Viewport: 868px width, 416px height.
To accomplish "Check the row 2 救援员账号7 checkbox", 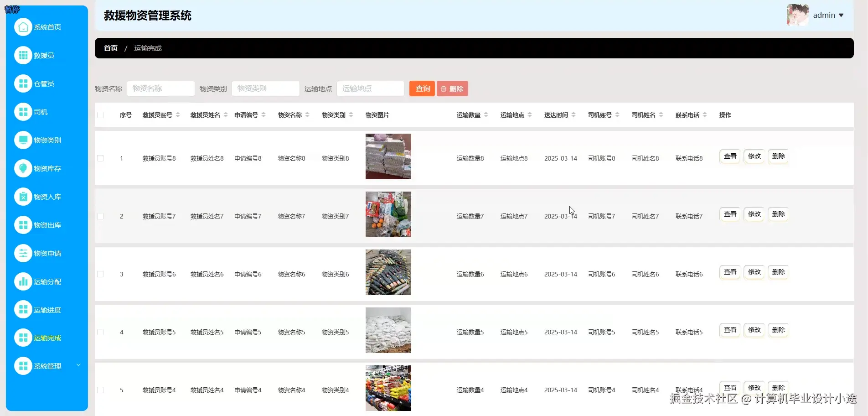I will (100, 216).
